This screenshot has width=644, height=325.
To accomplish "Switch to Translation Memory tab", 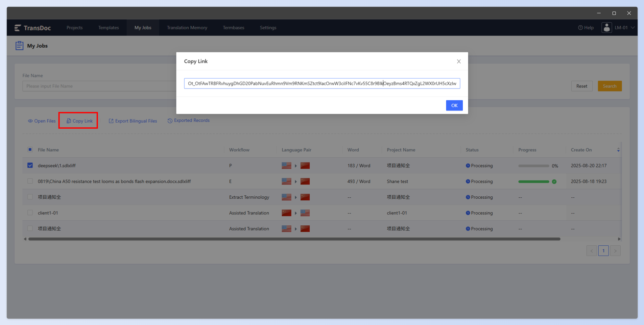I will [187, 28].
